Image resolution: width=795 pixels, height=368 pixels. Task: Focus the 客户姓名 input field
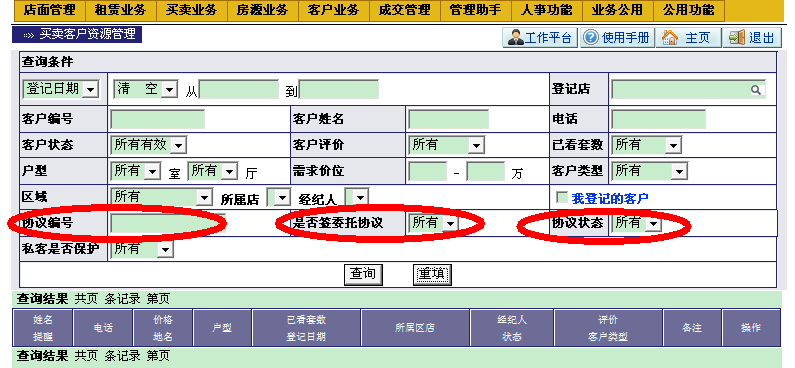pyautogui.click(x=449, y=119)
